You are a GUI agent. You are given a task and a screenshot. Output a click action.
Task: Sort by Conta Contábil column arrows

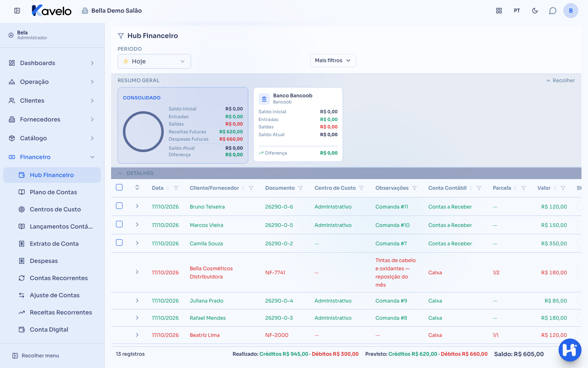click(471, 188)
